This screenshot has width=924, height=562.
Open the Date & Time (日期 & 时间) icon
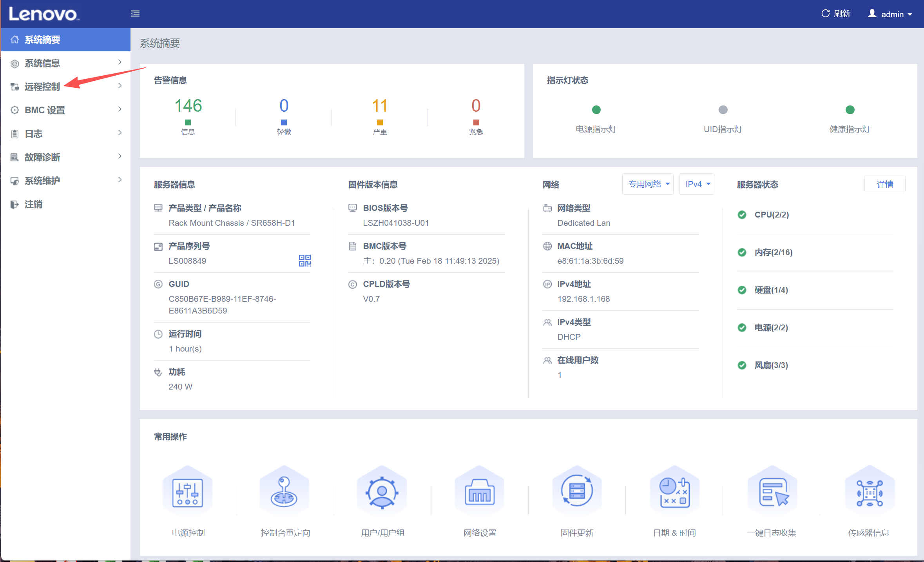pyautogui.click(x=674, y=492)
